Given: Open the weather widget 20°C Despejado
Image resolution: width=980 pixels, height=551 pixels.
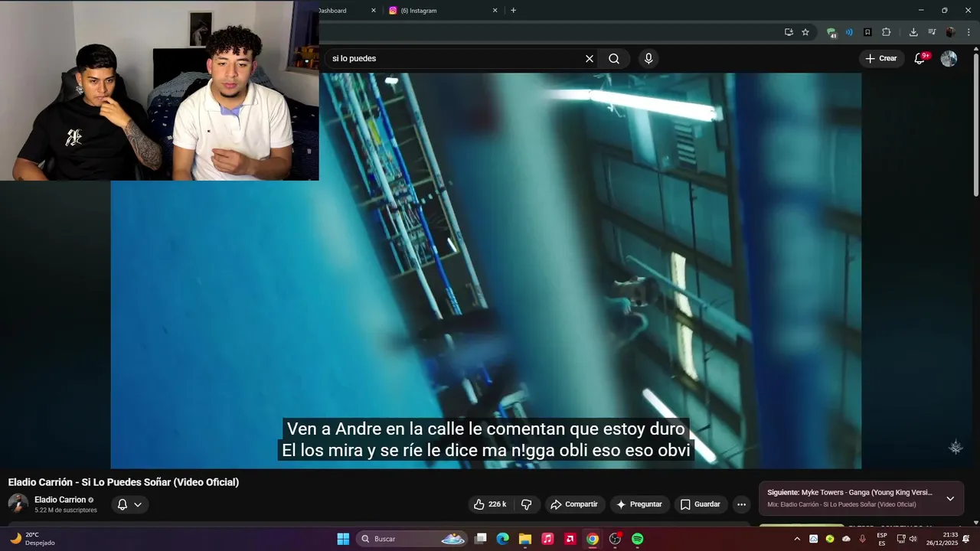Looking at the screenshot, I should [x=32, y=539].
